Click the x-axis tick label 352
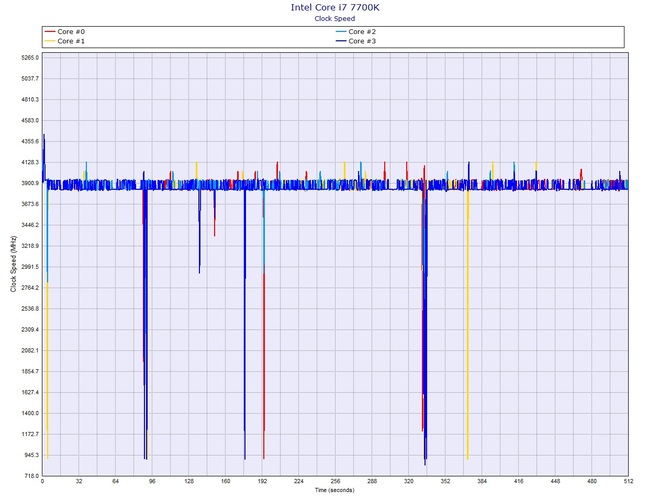Screen dimensions: 670x502 445,481
